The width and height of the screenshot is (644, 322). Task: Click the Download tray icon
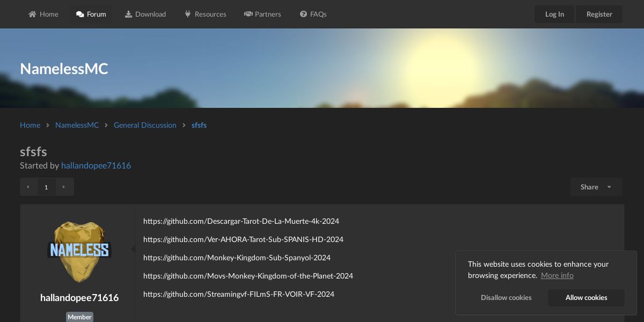tap(129, 14)
